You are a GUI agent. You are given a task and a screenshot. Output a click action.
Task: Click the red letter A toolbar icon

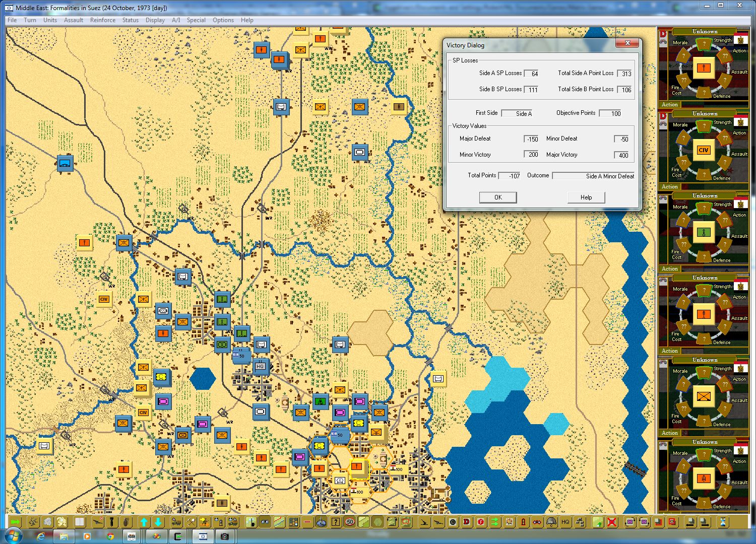(x=523, y=522)
